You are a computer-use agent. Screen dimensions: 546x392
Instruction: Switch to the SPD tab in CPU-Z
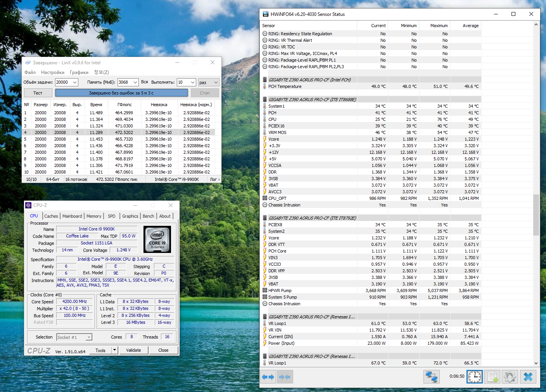pyautogui.click(x=112, y=216)
